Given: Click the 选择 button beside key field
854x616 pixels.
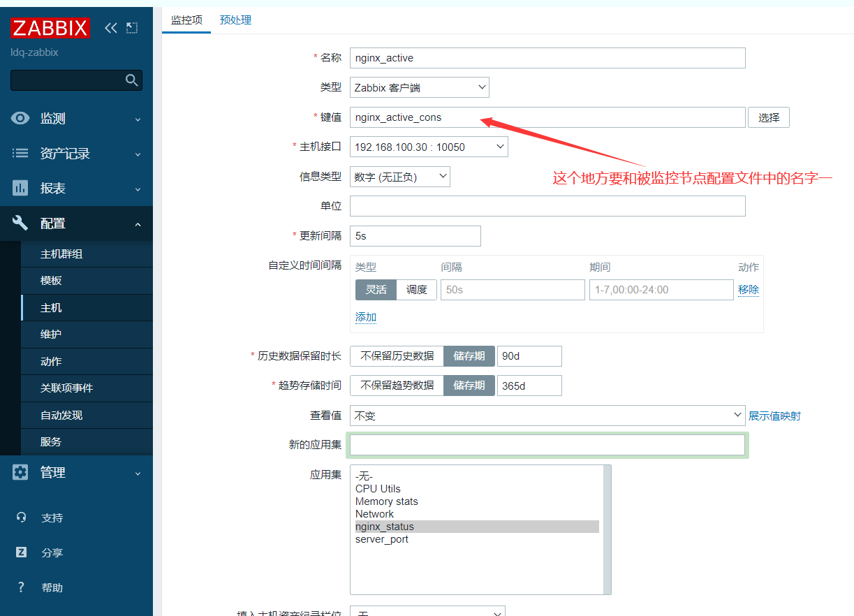Looking at the screenshot, I should coord(768,117).
